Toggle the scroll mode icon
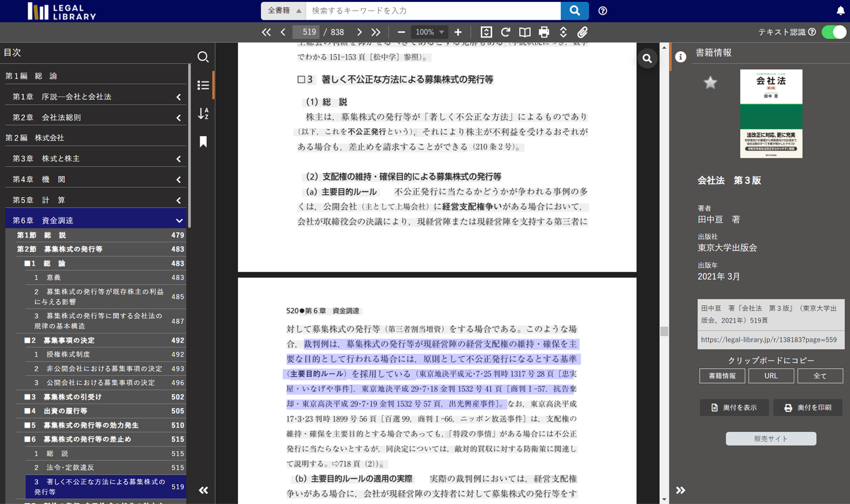 [563, 32]
